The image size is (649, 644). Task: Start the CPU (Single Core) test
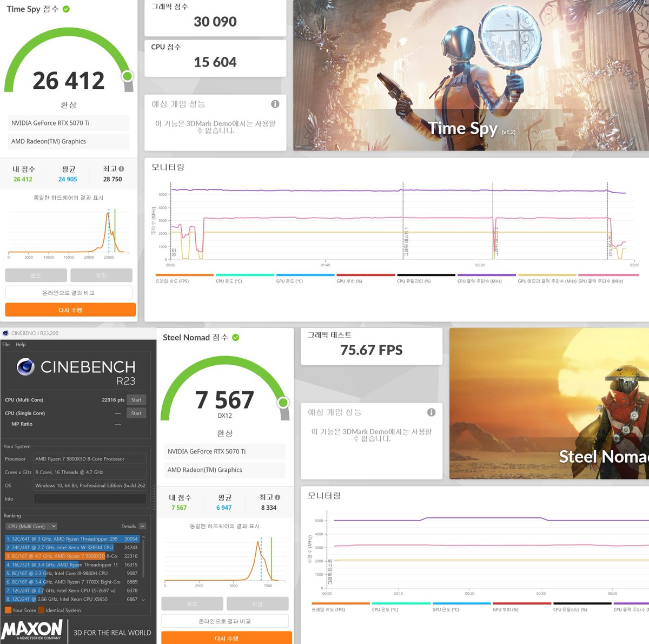point(136,413)
